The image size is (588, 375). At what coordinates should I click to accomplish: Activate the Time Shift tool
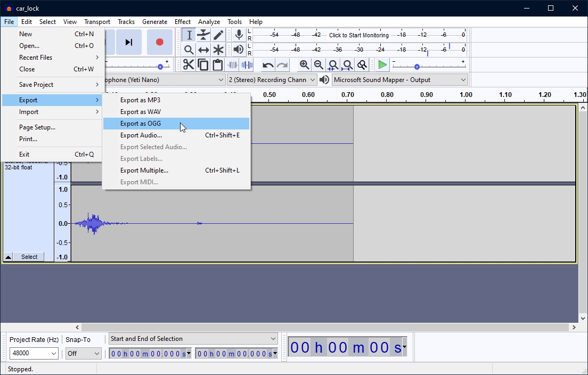[x=203, y=50]
